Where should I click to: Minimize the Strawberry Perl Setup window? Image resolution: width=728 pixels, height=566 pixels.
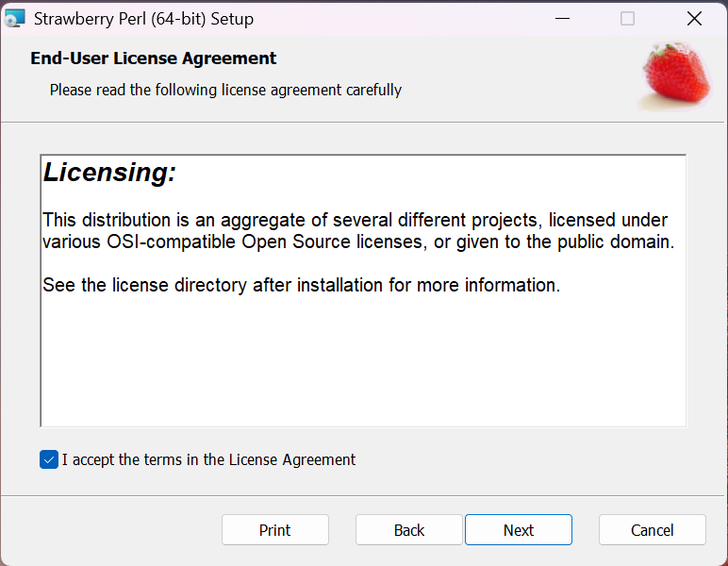pyautogui.click(x=562, y=18)
